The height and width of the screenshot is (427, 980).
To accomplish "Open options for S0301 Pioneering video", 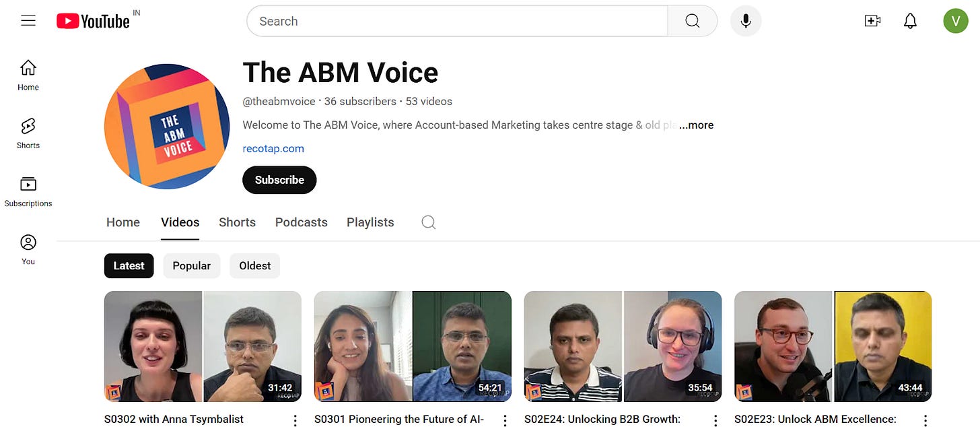I will (505, 420).
